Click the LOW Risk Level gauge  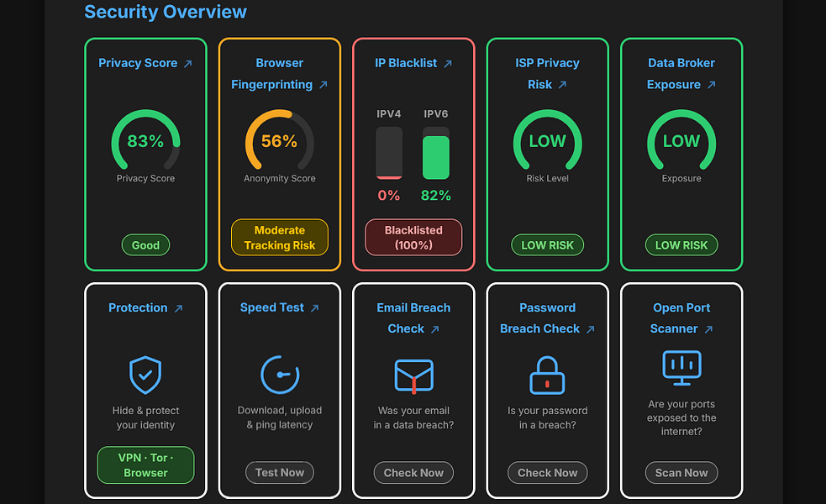coord(547,140)
